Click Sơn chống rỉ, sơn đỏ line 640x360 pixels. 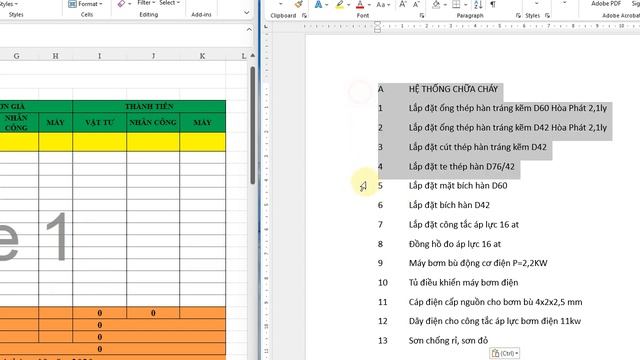tap(448, 340)
